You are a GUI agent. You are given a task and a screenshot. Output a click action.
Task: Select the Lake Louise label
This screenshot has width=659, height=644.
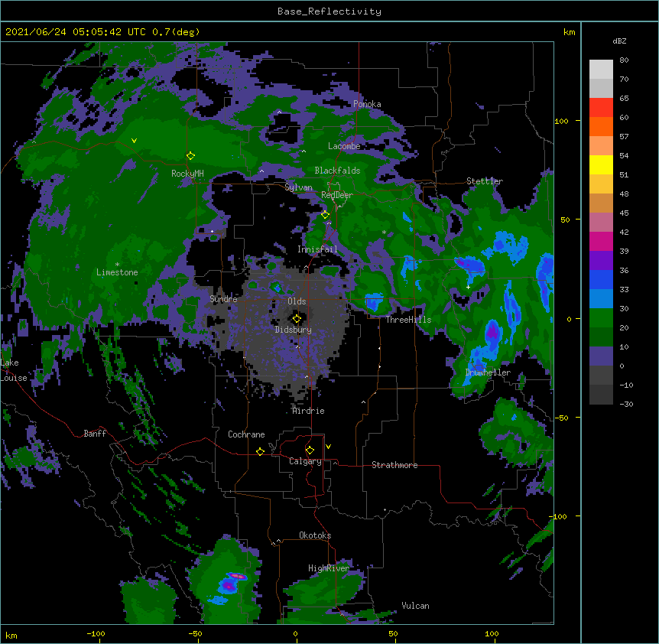point(14,370)
